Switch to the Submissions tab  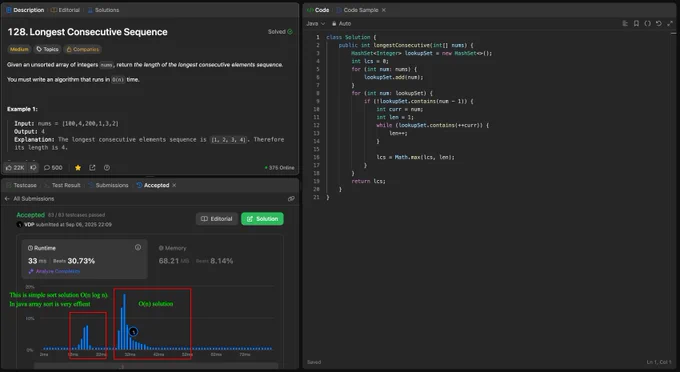click(108, 185)
